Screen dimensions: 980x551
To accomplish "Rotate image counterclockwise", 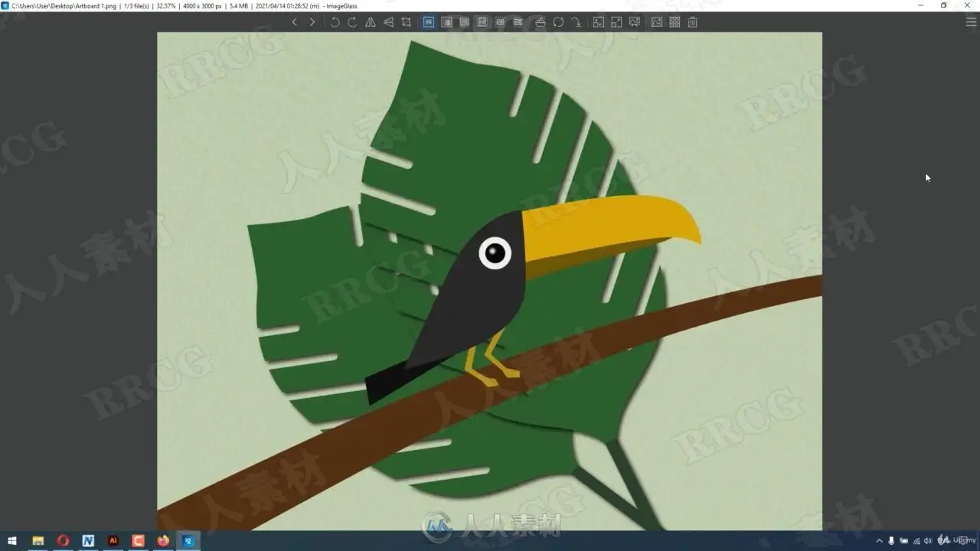I will click(335, 22).
